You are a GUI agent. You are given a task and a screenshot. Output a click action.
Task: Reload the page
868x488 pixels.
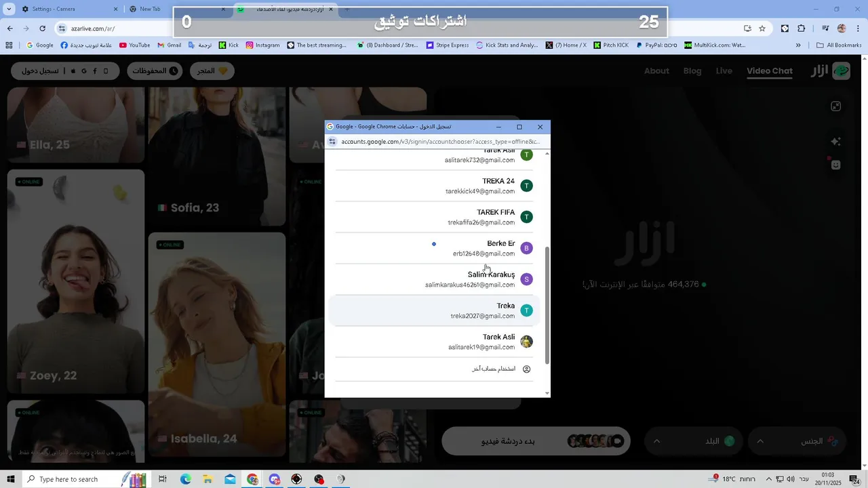[x=42, y=28]
